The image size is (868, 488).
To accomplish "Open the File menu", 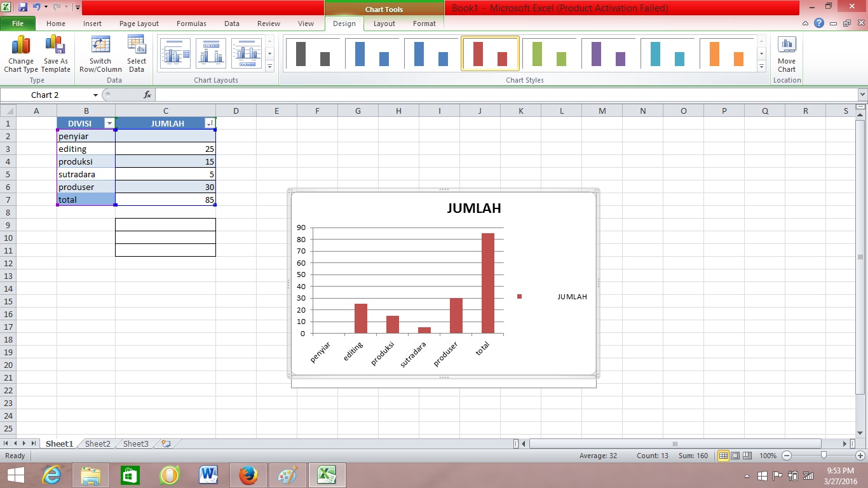I will 18,23.
